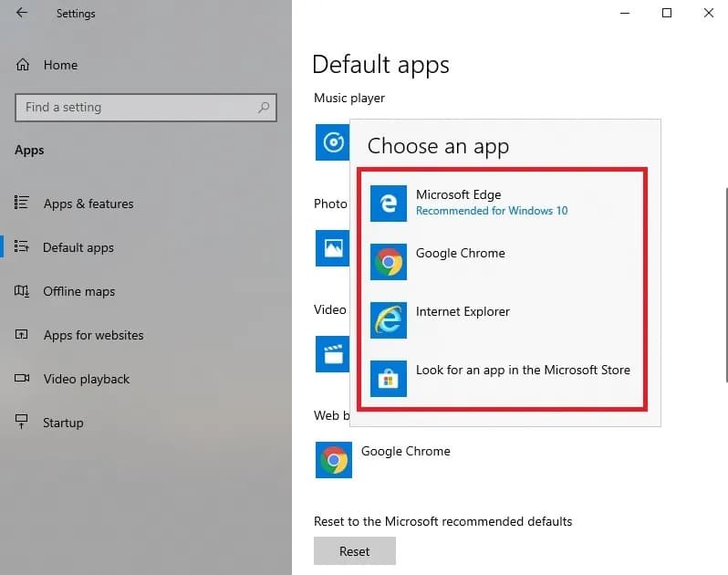728x575 pixels.
Task: Go back using the back arrow
Action: pyautogui.click(x=22, y=14)
